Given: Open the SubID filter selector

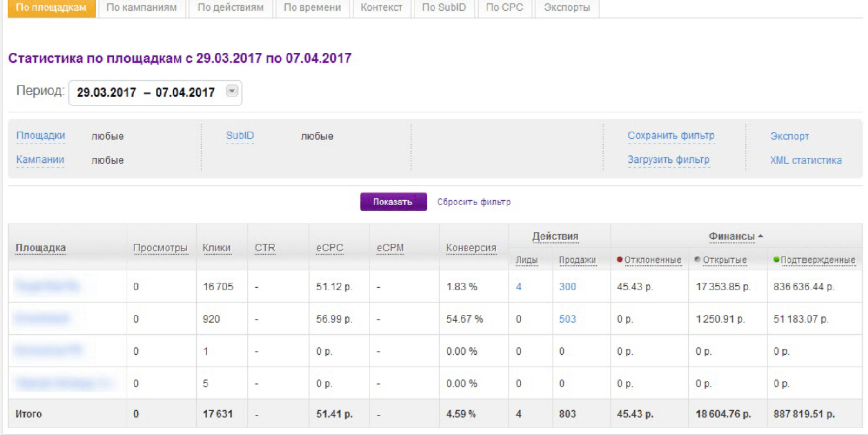Looking at the screenshot, I should (x=240, y=136).
